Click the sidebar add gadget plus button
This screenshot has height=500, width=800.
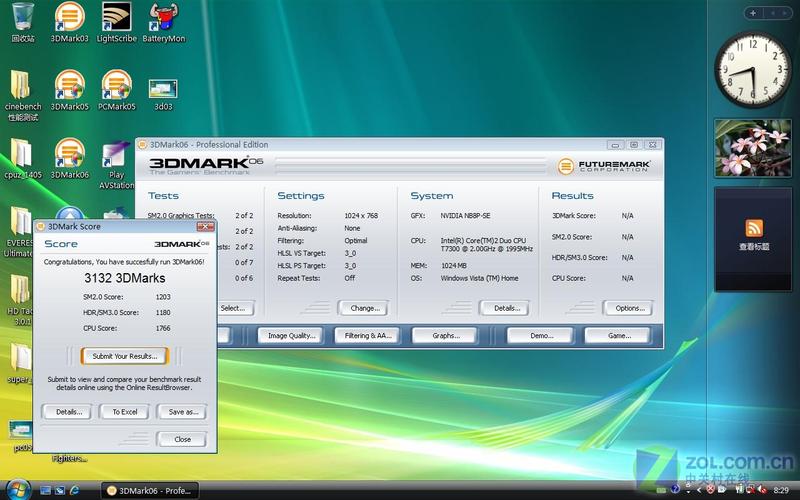pyautogui.click(x=753, y=13)
